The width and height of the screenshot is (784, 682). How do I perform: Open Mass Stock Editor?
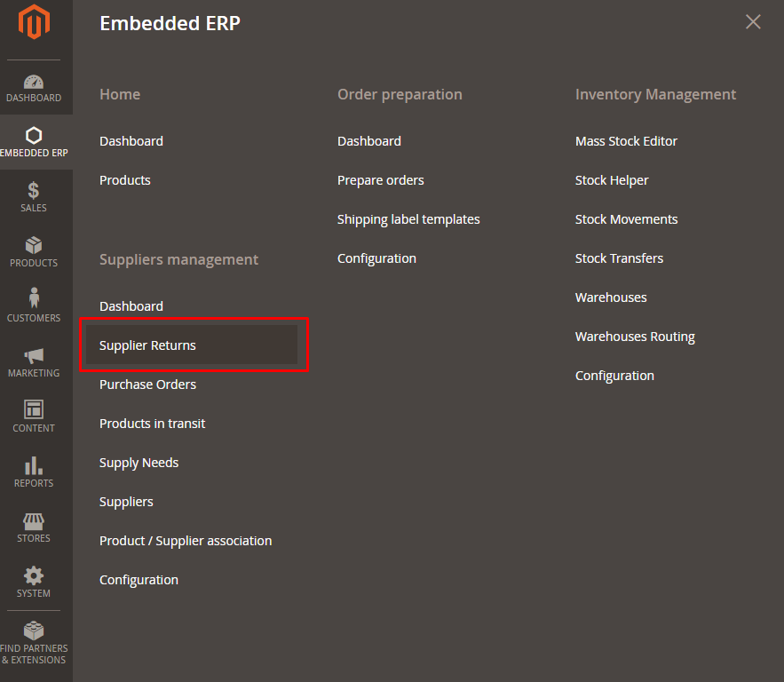626,141
